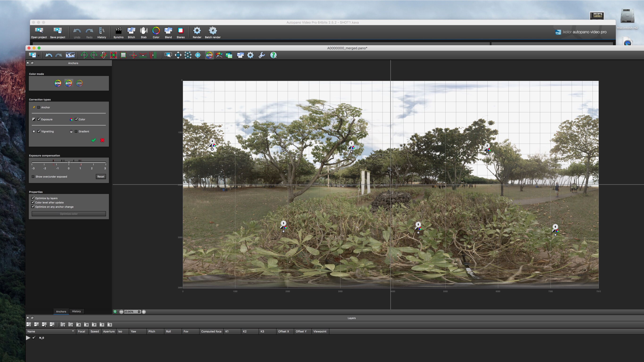Open Batch render settings
Screen dimensions: 644x362
click(212, 33)
